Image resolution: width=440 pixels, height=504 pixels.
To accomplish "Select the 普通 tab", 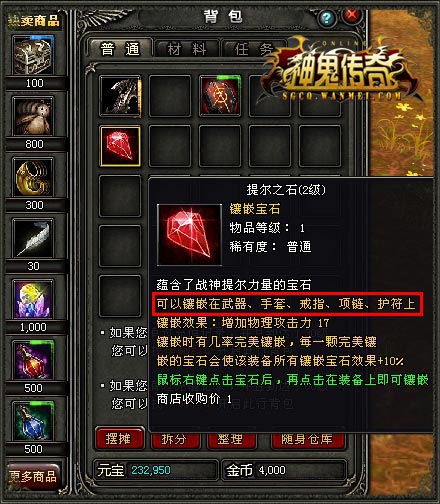I will (x=120, y=49).
